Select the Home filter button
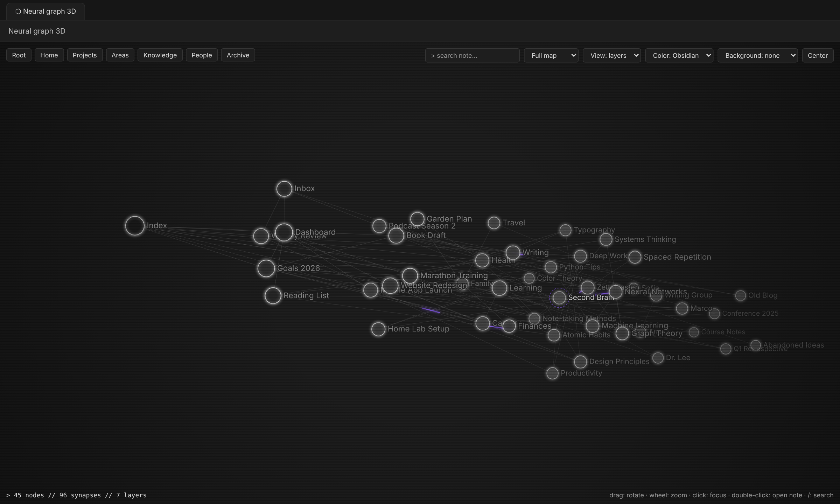This screenshot has width=840, height=504. point(49,55)
